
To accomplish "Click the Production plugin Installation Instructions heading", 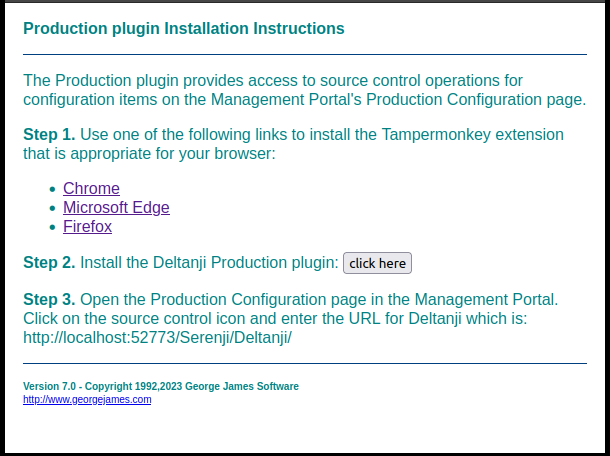I will tap(183, 29).
